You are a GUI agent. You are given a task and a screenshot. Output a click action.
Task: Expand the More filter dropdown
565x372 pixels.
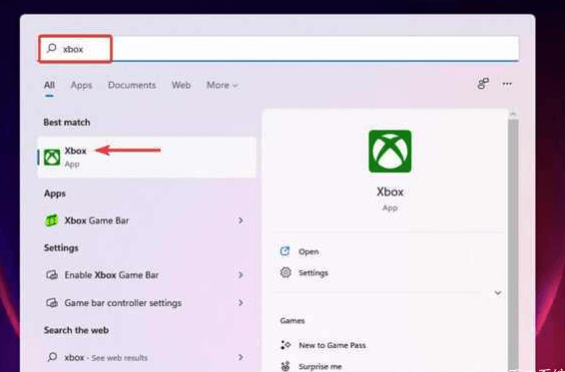click(222, 85)
